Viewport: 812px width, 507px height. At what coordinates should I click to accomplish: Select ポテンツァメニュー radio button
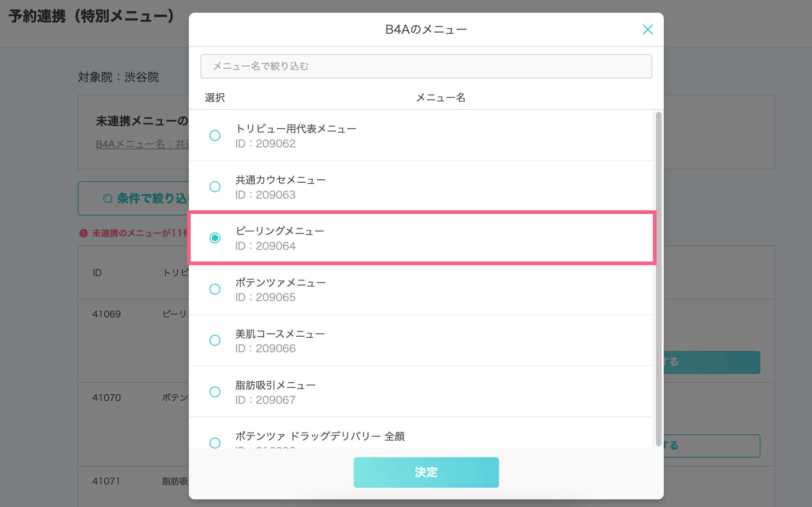click(215, 289)
